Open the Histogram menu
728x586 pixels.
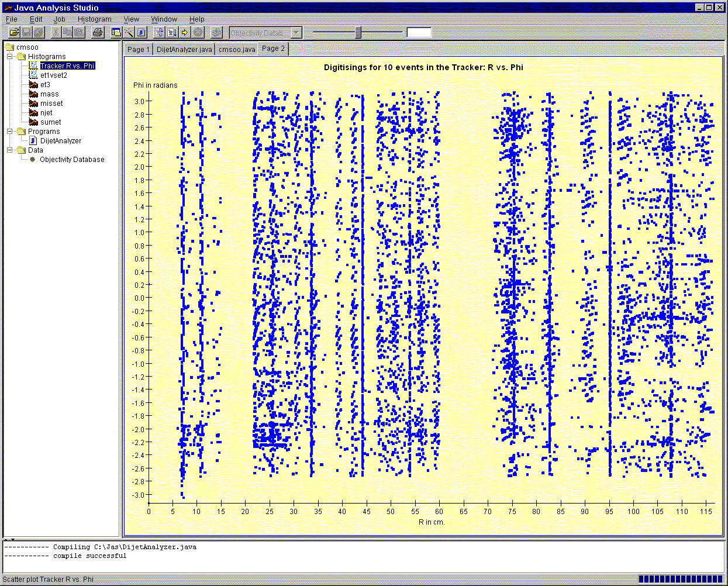pos(94,19)
